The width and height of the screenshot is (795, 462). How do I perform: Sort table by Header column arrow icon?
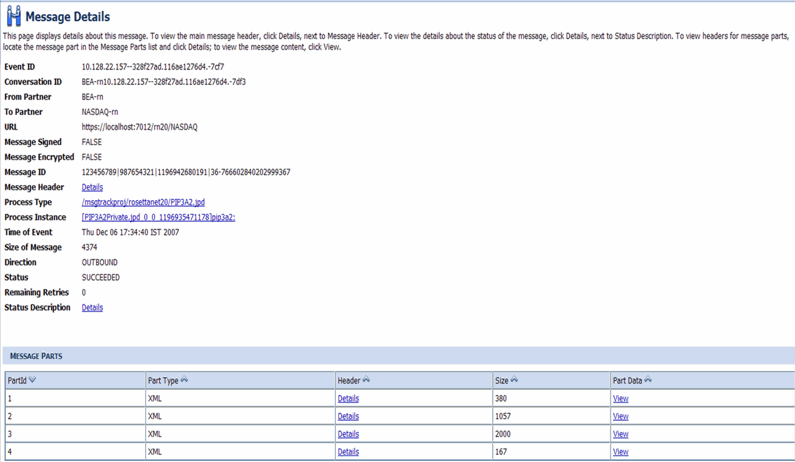coord(366,380)
